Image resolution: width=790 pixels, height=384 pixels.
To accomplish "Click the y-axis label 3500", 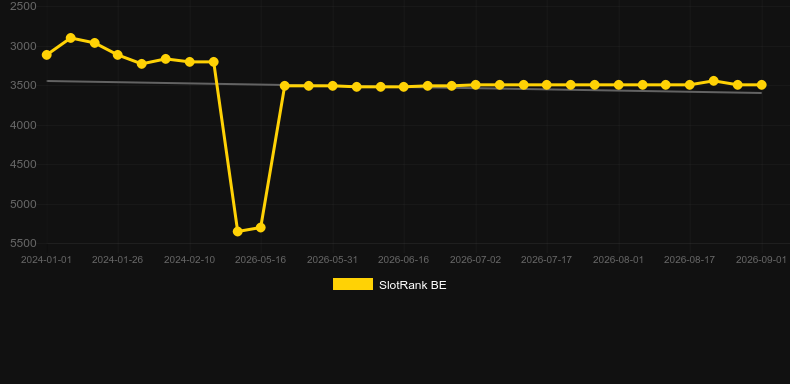I will pyautogui.click(x=23, y=85).
